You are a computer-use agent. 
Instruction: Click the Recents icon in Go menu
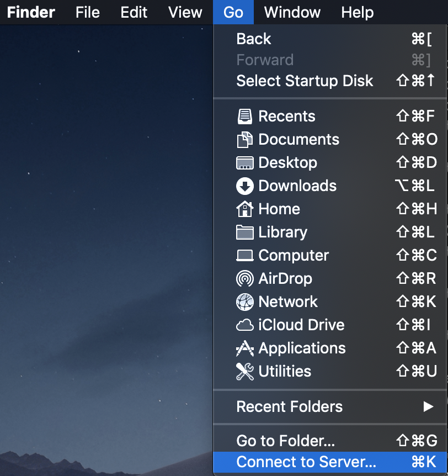pos(244,117)
